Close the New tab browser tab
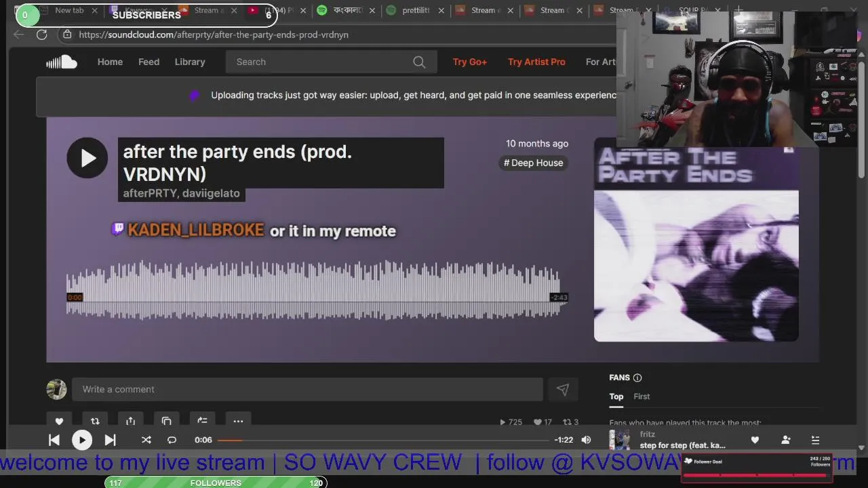 coord(95,10)
